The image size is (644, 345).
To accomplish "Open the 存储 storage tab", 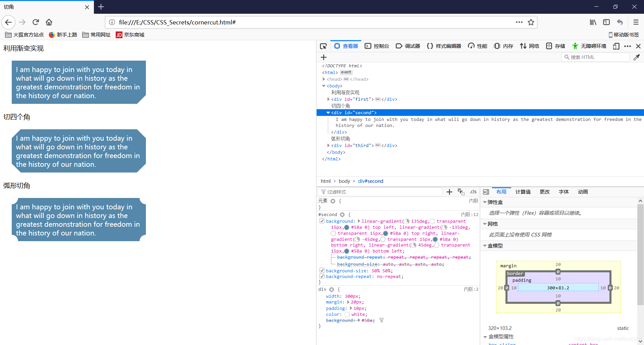I will click(555, 46).
